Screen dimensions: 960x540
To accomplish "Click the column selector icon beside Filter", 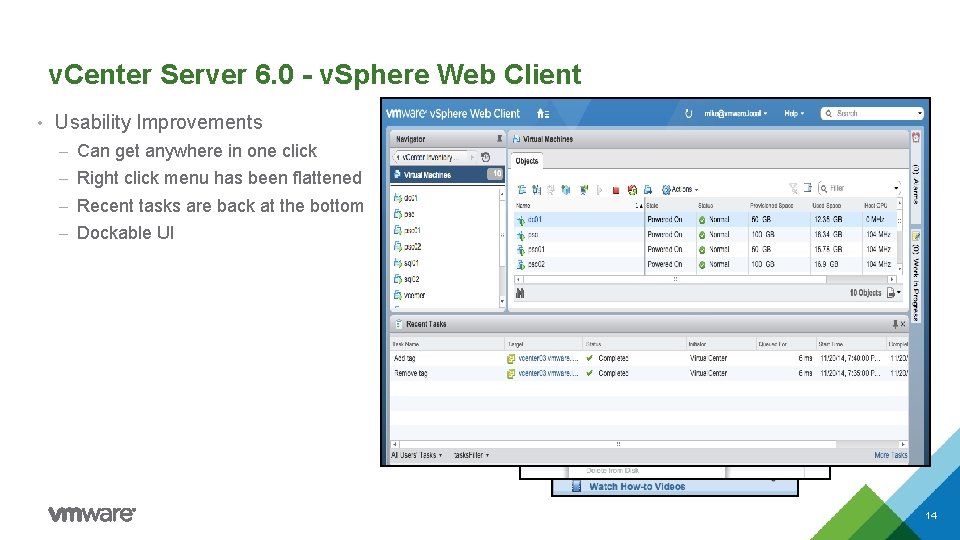I will [x=808, y=188].
